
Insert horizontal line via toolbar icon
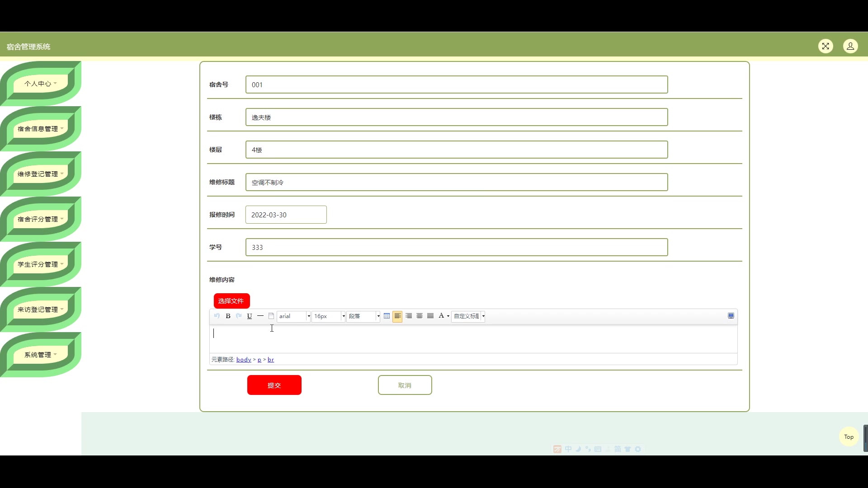tap(260, 316)
